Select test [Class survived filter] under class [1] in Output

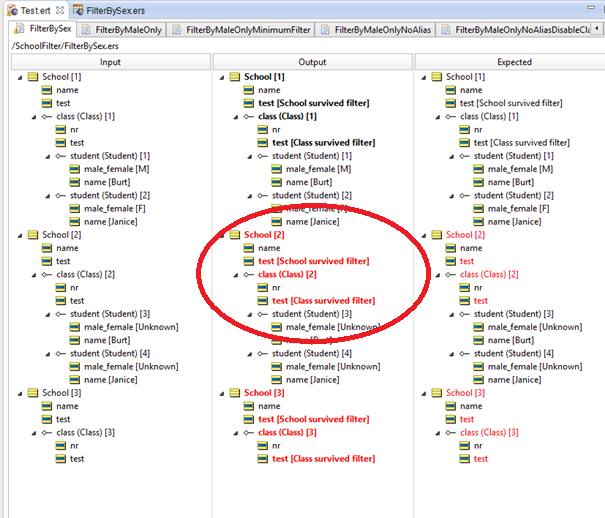[324, 143]
